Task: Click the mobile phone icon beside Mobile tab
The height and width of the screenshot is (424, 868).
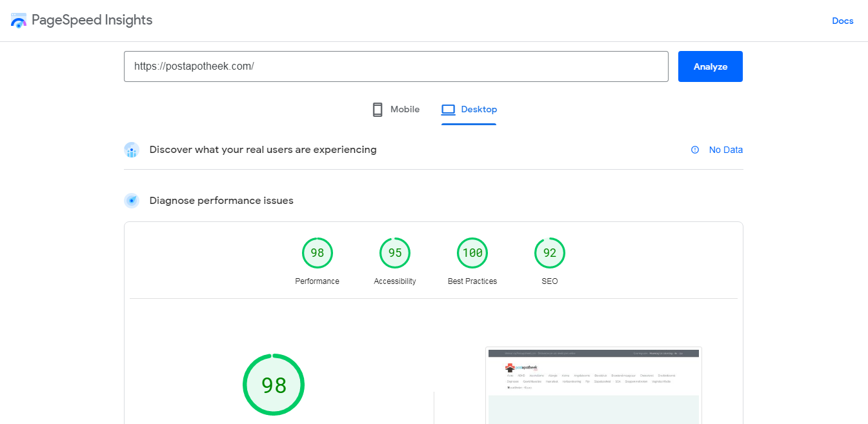Action: click(x=378, y=109)
